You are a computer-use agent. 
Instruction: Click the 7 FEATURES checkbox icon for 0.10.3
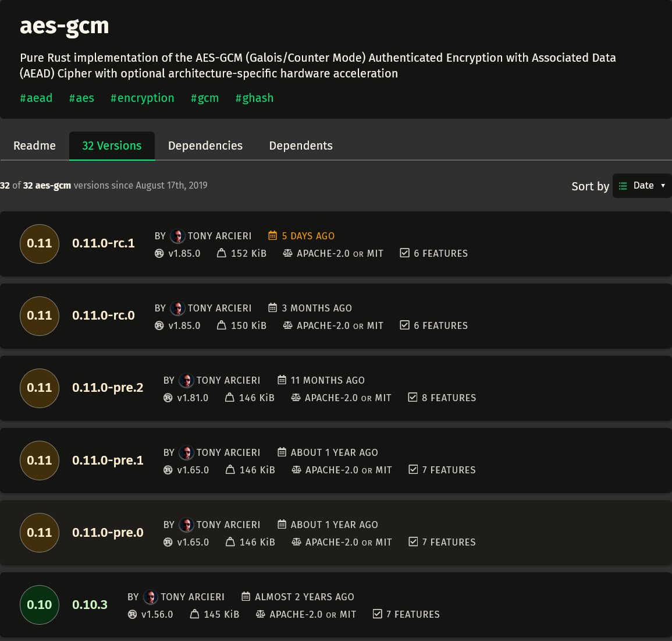[377, 614]
